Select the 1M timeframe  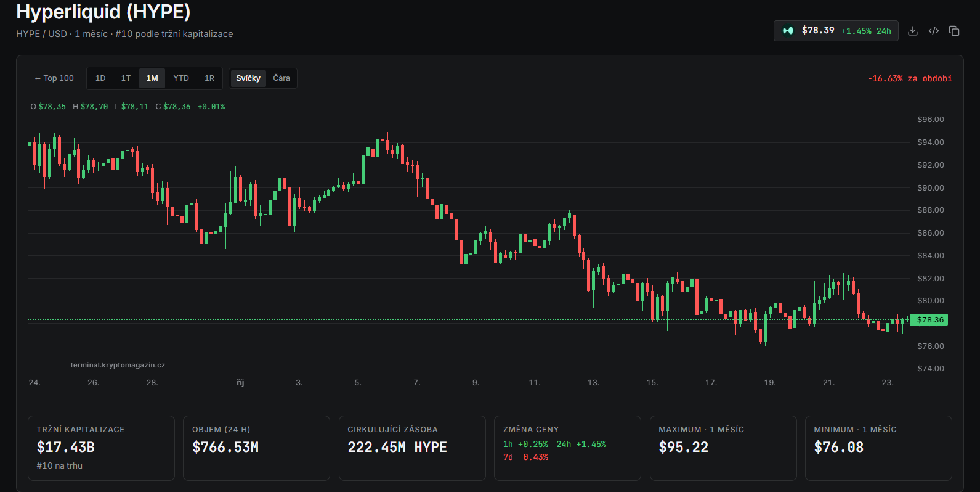152,78
